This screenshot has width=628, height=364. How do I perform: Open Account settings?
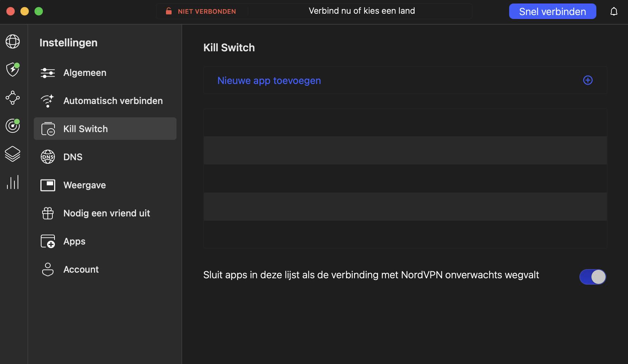(81, 269)
